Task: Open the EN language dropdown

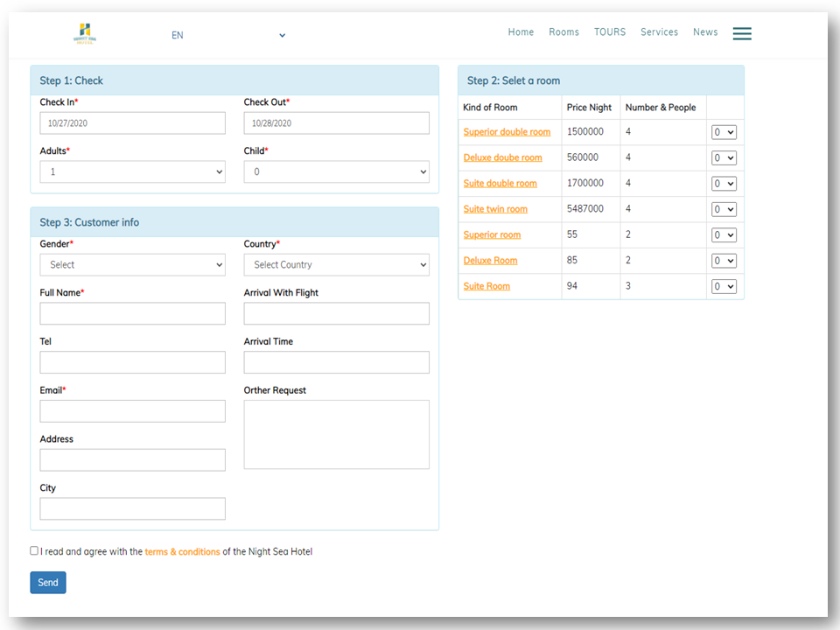Action: (x=228, y=35)
